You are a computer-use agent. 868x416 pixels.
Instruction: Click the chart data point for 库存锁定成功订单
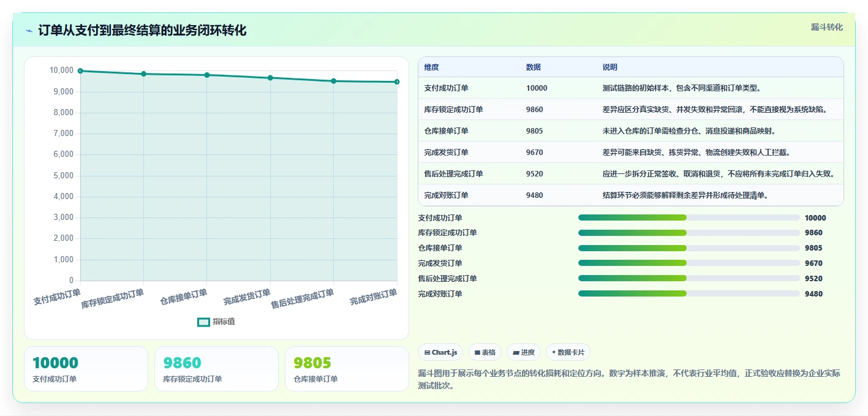tap(143, 74)
